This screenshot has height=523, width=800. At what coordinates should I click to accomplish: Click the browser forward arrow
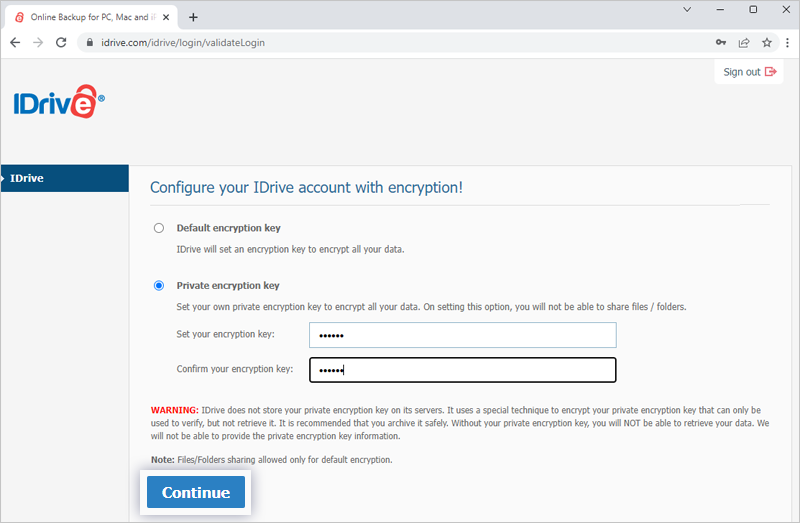pyautogui.click(x=38, y=42)
